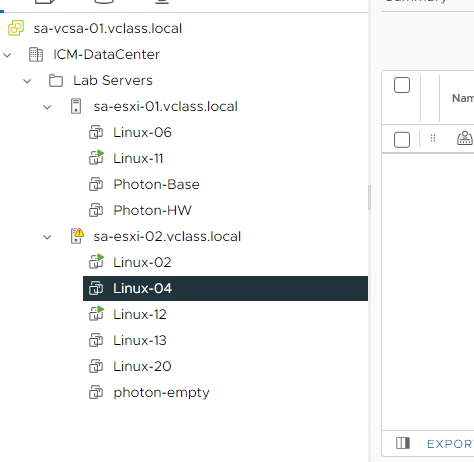Click the warning host icon for sa-esxi-02
The height and width of the screenshot is (462, 474).
click(77, 236)
